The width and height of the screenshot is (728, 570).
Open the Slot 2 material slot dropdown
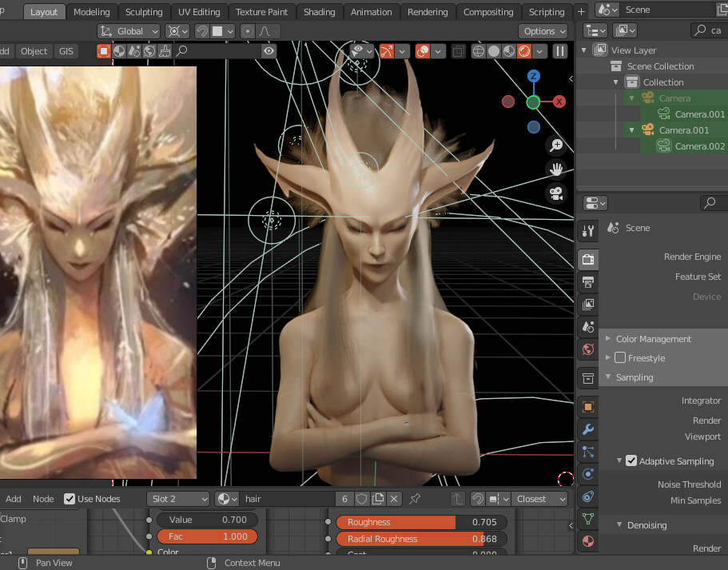point(178,499)
